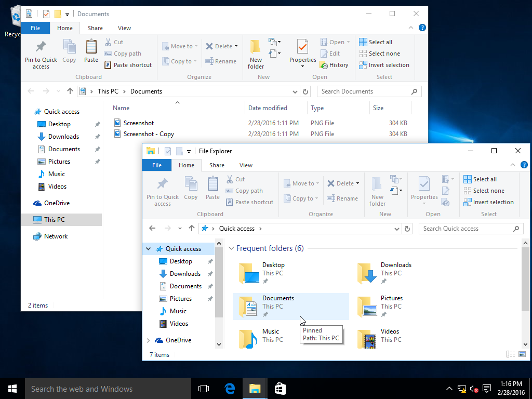Expand address history dropdown in Documents window
Image resolution: width=532 pixels, height=399 pixels.
(x=295, y=91)
